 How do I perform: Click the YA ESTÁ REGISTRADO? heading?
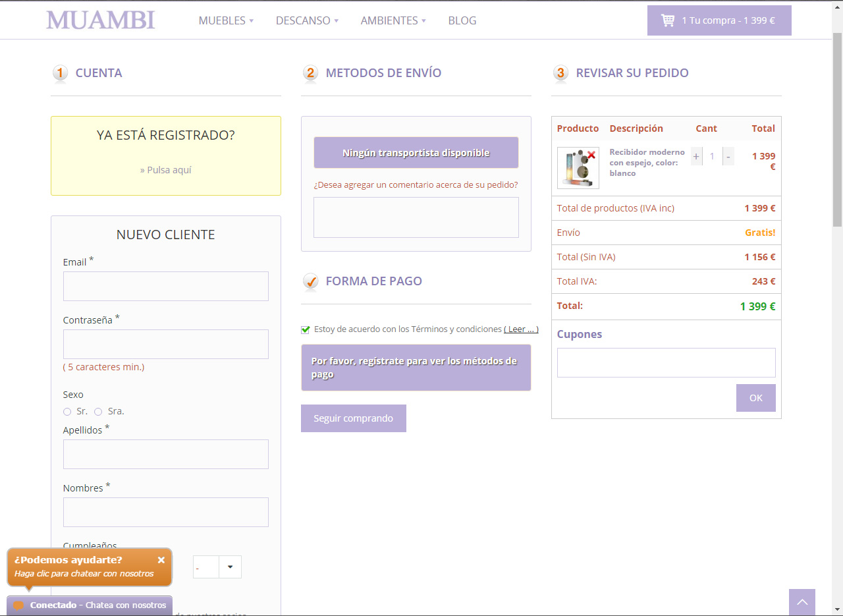pyautogui.click(x=166, y=135)
